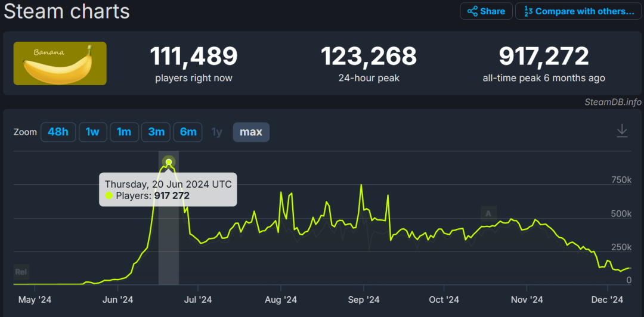Open the SteamDB.info credit link
The height and width of the screenshot is (317, 644).
pyautogui.click(x=613, y=102)
